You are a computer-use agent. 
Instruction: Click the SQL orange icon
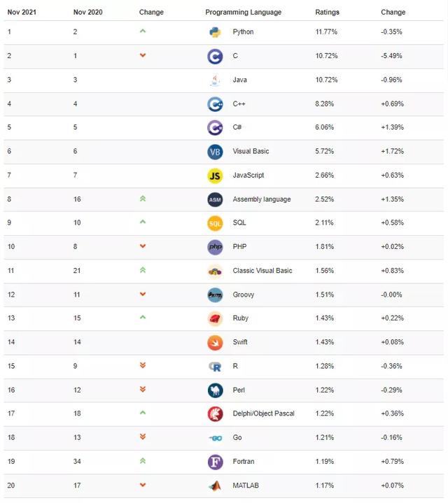point(215,223)
